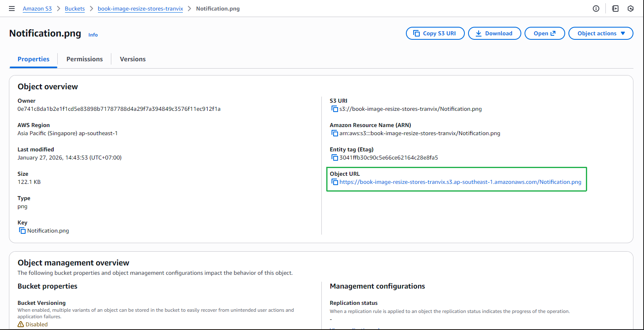Viewport: 644px width, 330px height.
Task: Navigate to Buckets breadcrumb
Action: click(x=75, y=9)
